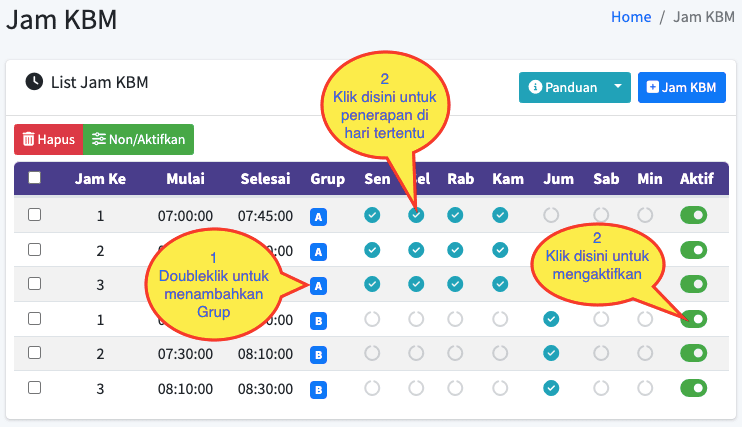The image size is (742, 427).
Task: Open the Panduan guide button
Action: 562,88
